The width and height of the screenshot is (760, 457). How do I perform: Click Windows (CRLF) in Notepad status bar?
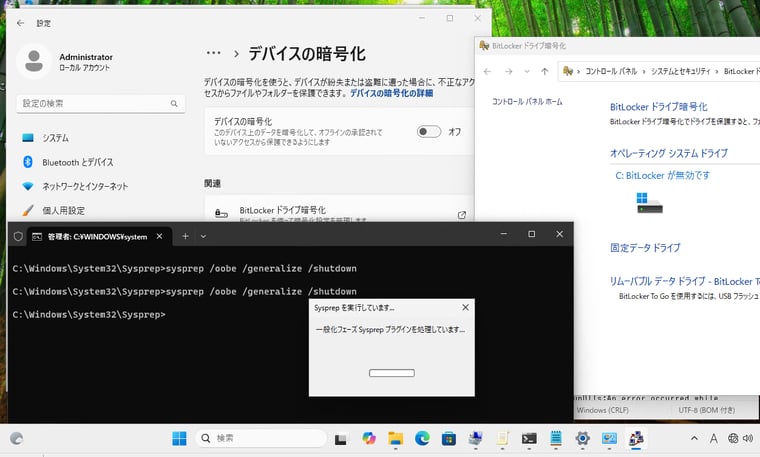pyautogui.click(x=602, y=410)
